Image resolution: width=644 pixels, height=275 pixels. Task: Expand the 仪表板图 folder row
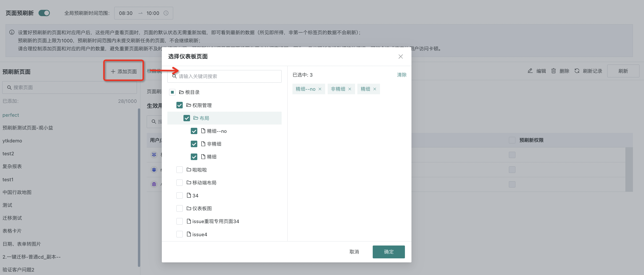click(224, 208)
